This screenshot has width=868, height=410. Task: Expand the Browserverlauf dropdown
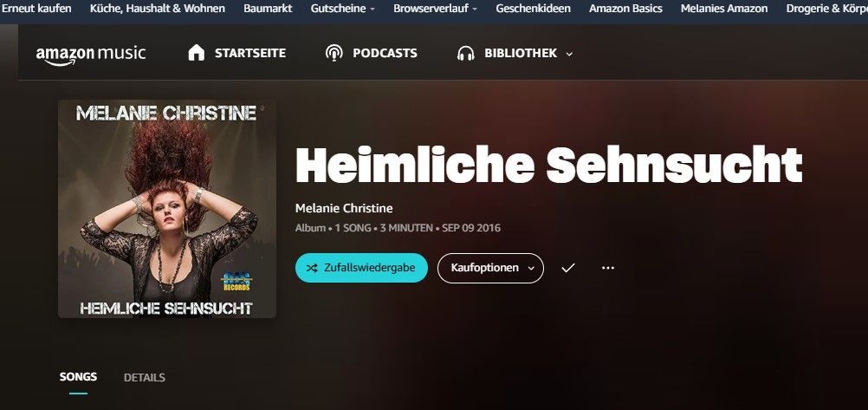click(475, 10)
